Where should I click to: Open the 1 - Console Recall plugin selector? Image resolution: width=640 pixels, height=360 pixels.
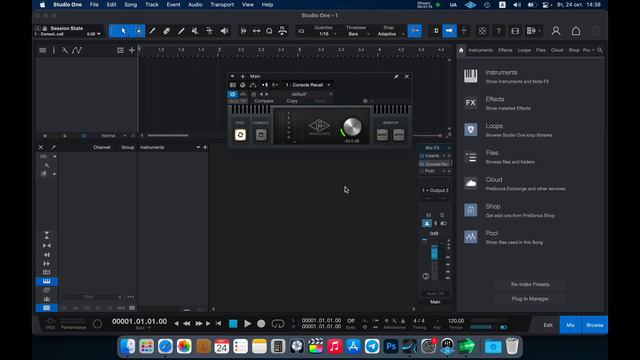tap(308, 85)
